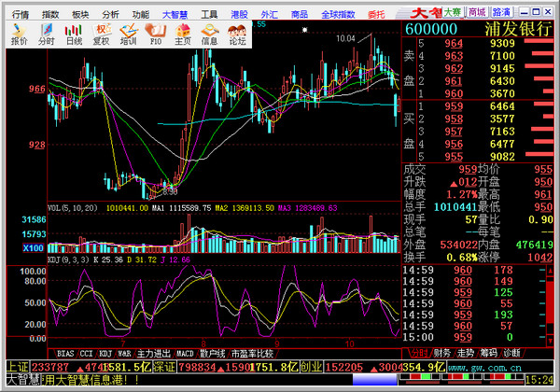Viewport: 560px width, 392px height.
Task: Open the 分时 intraday chart icon
Action: coord(47,35)
